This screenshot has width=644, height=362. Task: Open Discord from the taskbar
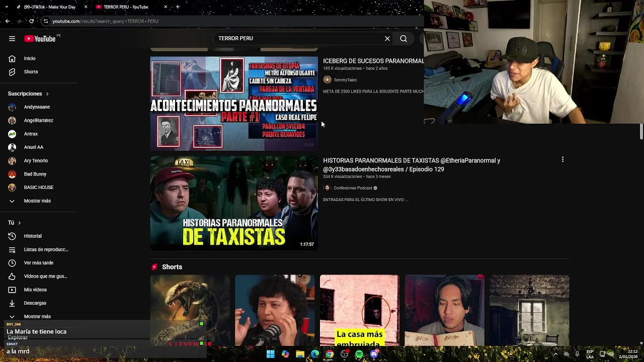(374, 354)
